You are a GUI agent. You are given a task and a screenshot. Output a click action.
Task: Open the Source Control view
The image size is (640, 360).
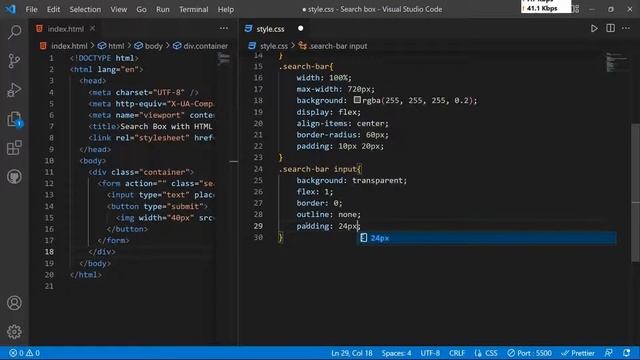(x=14, y=61)
